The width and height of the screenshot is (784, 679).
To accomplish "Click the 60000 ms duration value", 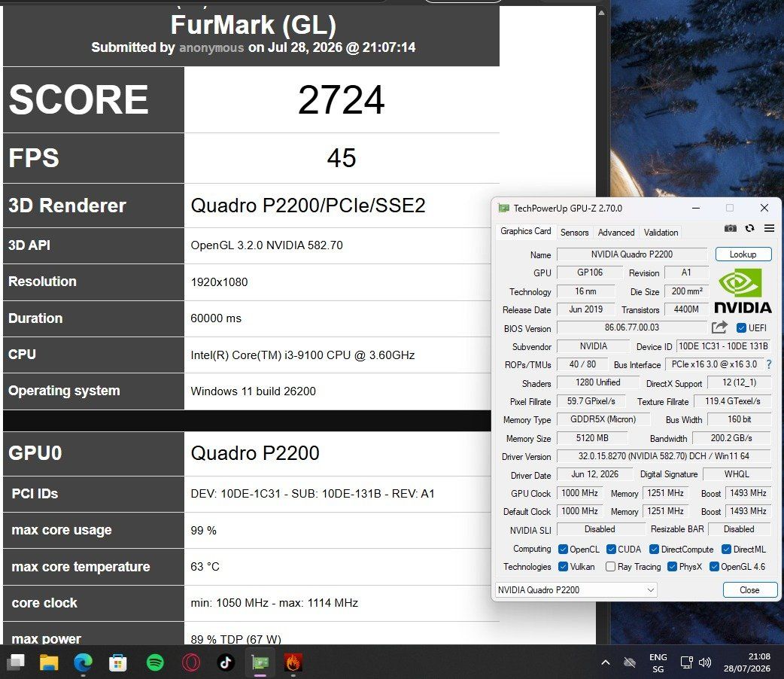I will pyautogui.click(x=216, y=318).
